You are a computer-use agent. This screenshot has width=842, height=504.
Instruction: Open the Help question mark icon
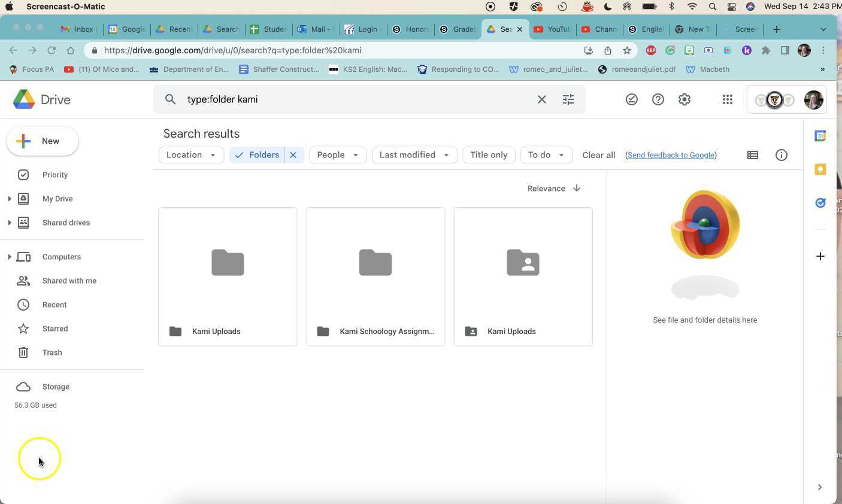[658, 99]
